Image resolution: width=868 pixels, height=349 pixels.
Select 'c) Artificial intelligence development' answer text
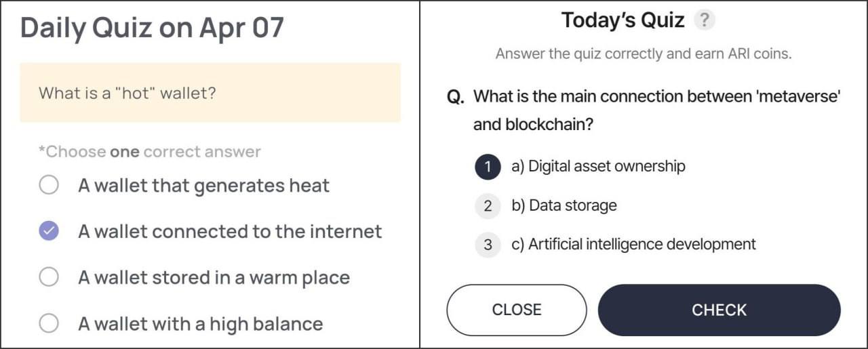(633, 244)
